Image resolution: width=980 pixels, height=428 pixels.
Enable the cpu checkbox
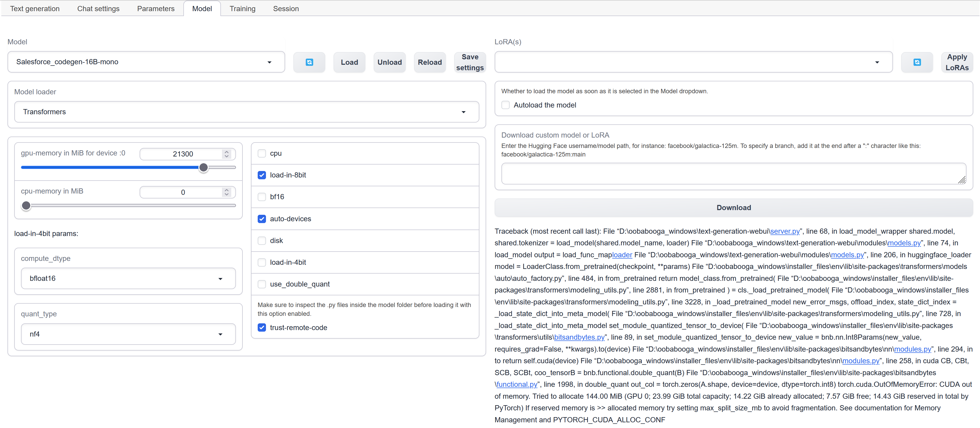click(x=262, y=153)
